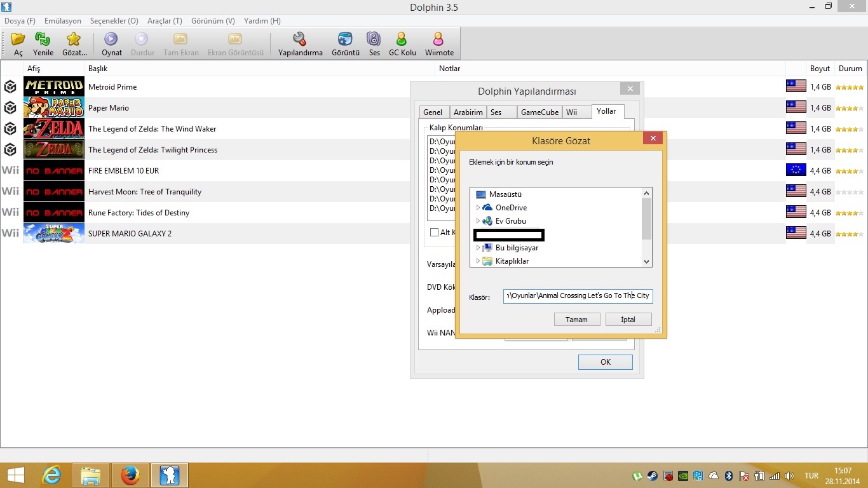Open Firefox from the taskbar

[x=130, y=475]
